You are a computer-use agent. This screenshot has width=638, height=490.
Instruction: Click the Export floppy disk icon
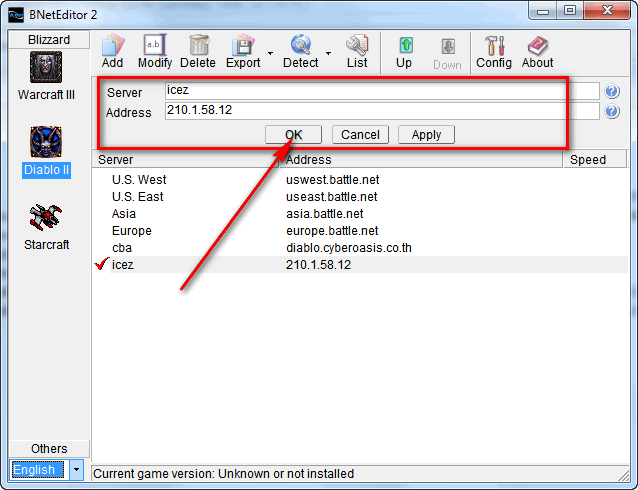tap(243, 45)
